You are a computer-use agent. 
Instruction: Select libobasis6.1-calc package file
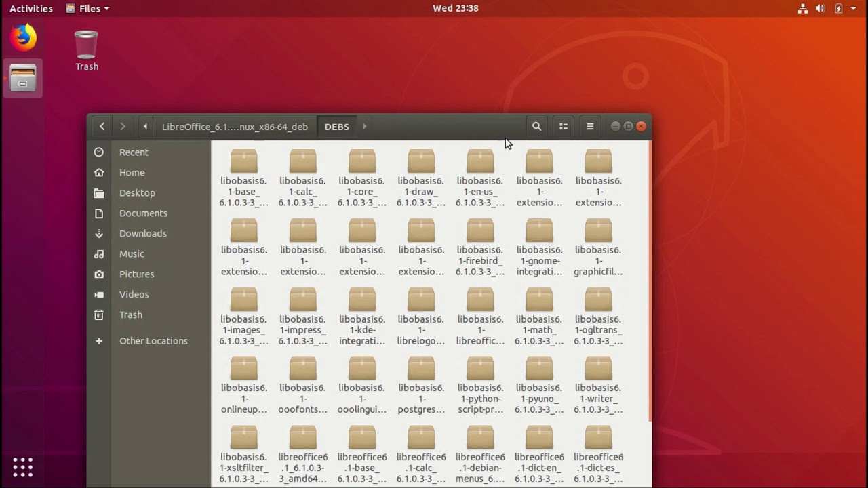click(302, 178)
